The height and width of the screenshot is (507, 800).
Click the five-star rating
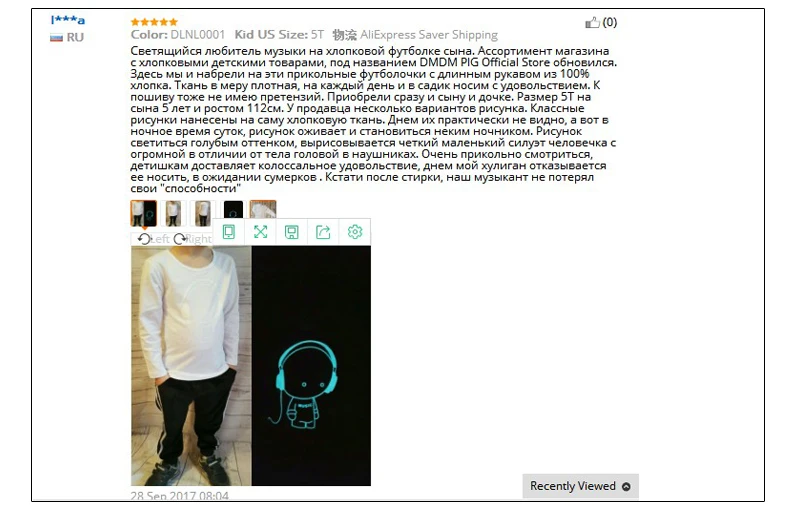154,22
